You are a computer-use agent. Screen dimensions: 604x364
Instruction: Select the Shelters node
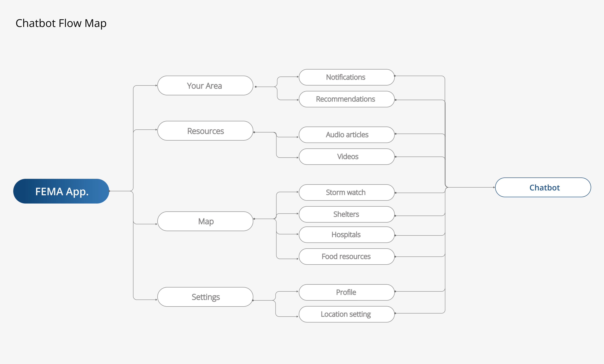[x=346, y=214]
